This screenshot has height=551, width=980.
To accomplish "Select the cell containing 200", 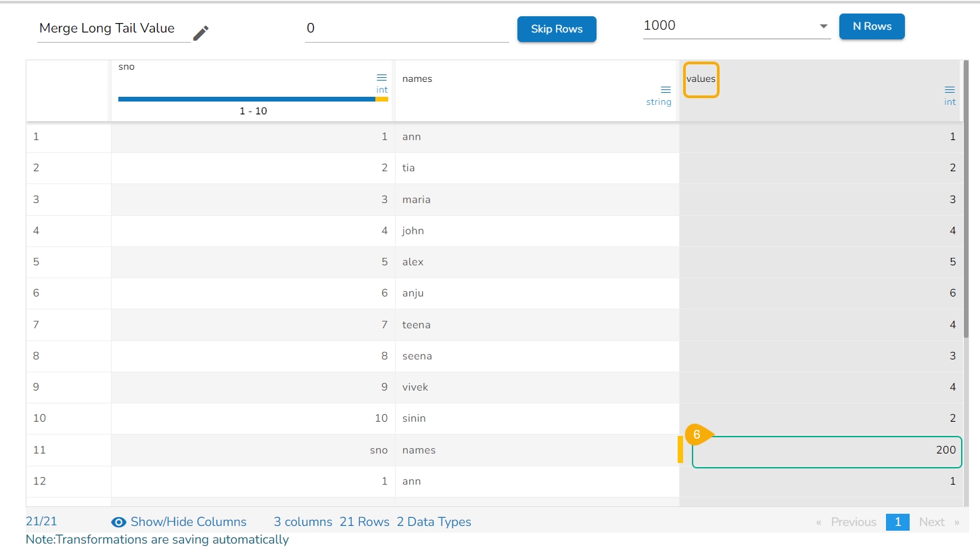I will [x=826, y=451].
